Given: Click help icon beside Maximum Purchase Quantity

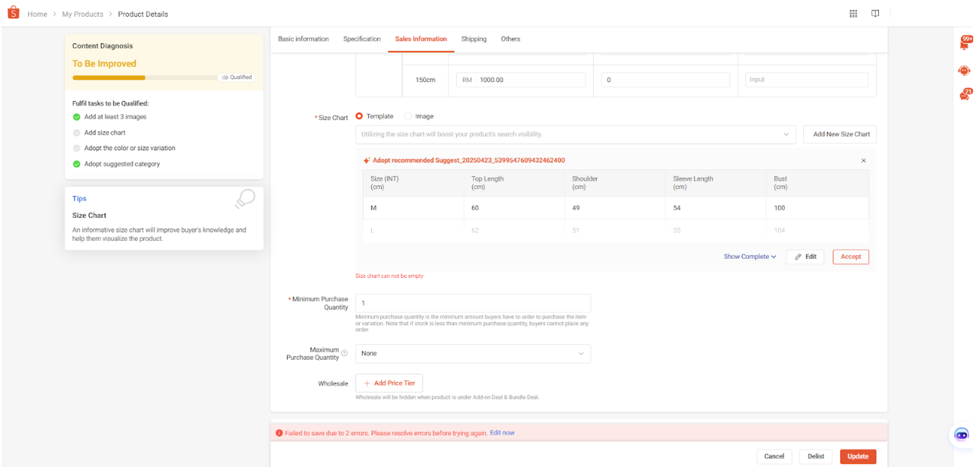Looking at the screenshot, I should tap(345, 354).
